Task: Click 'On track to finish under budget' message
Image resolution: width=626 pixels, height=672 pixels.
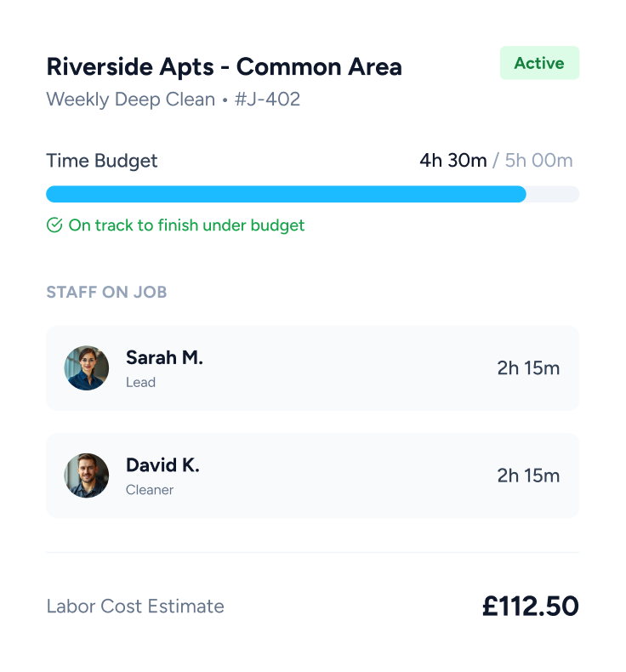Action: [x=186, y=225]
